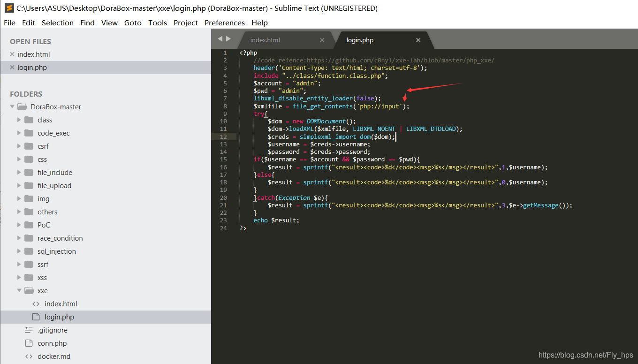Click the docker.md file icon
Screen dimensions: 638x364
pyautogui.click(x=29, y=356)
